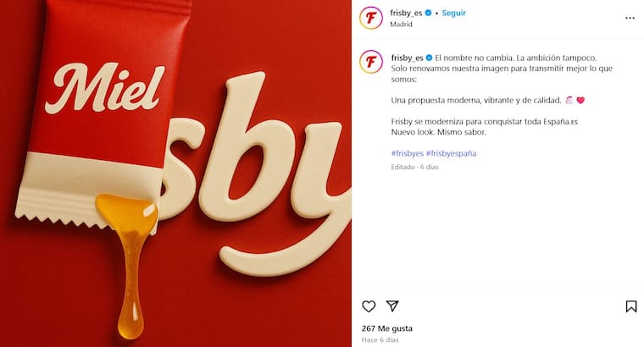Save the post with bookmark icon
This screenshot has height=347, width=644.
(x=630, y=306)
